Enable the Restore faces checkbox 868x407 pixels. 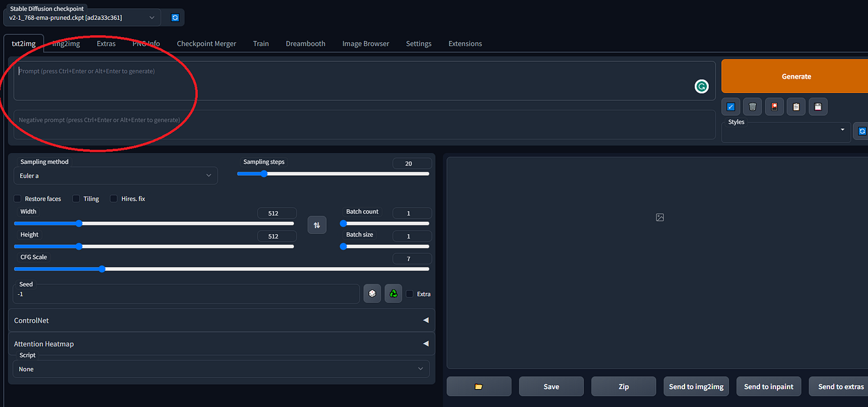pos(18,199)
